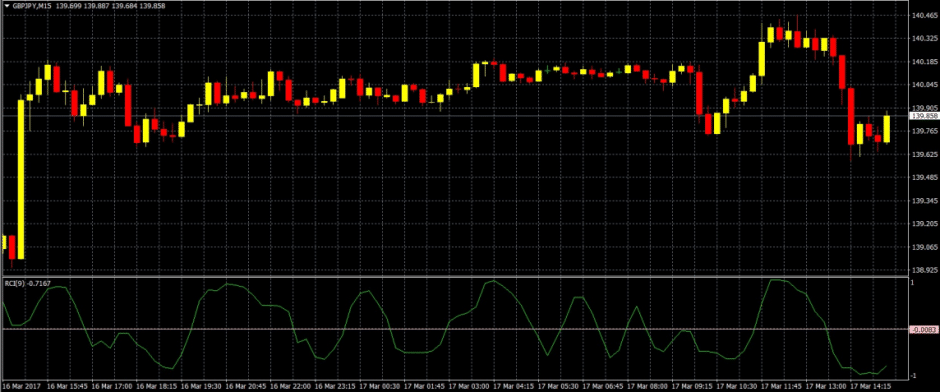Image resolution: width=940 pixels, height=392 pixels.
Task: Click the 140.045 price scale value
Action: point(923,85)
